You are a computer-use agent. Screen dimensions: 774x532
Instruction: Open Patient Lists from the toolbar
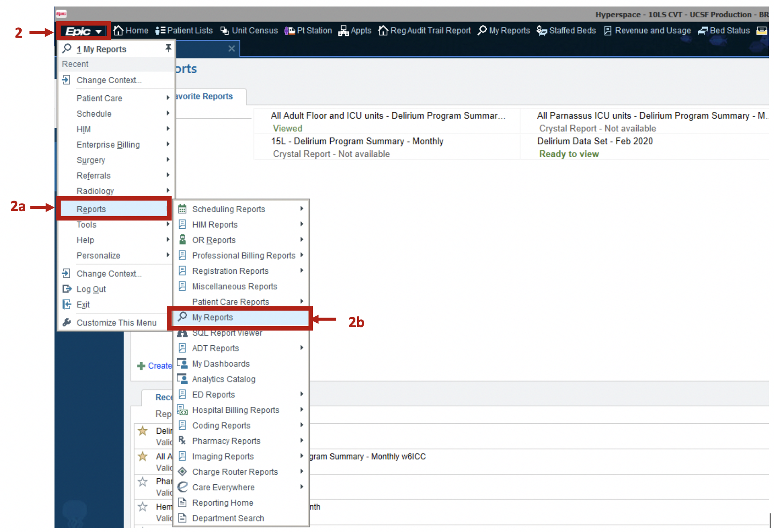click(x=184, y=31)
